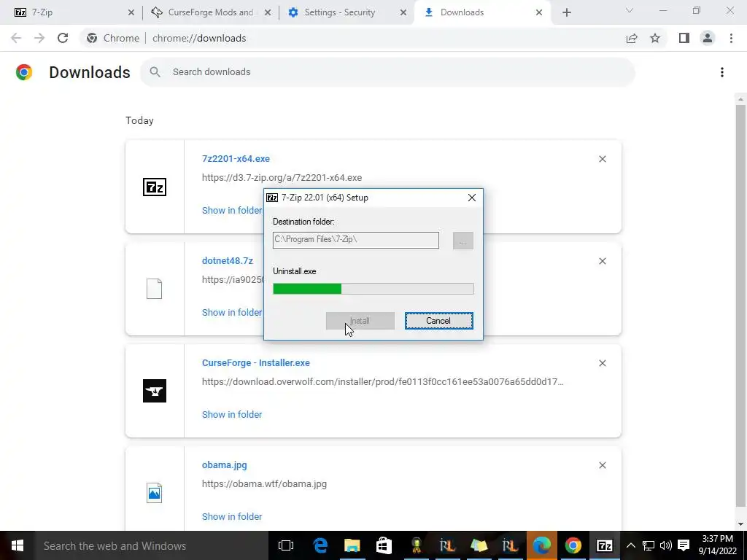Switch to Chrome from taskbar

pos(573,545)
